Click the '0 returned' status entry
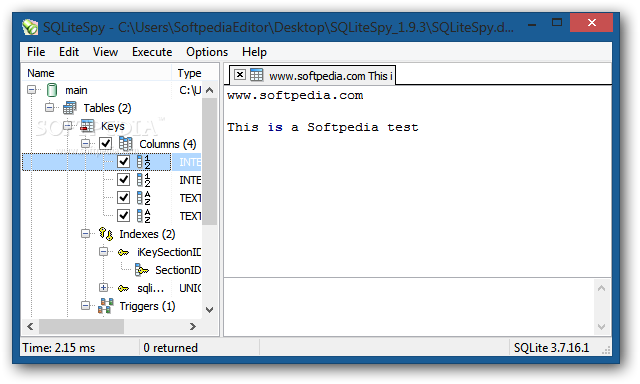Viewport: 640px width, 384px height. click(x=171, y=348)
